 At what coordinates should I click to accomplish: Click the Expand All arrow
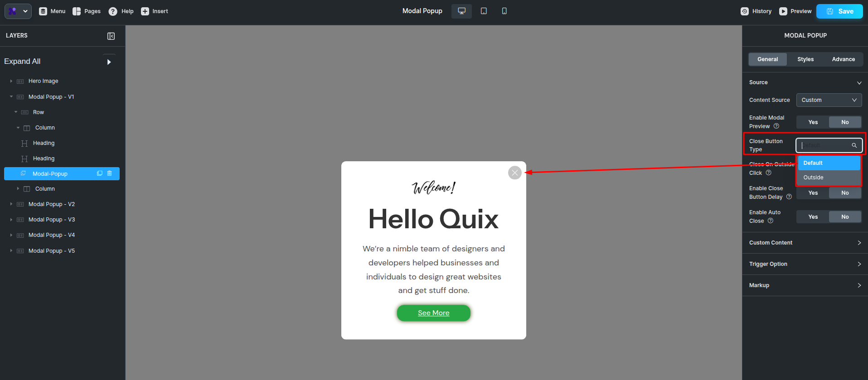coord(109,62)
